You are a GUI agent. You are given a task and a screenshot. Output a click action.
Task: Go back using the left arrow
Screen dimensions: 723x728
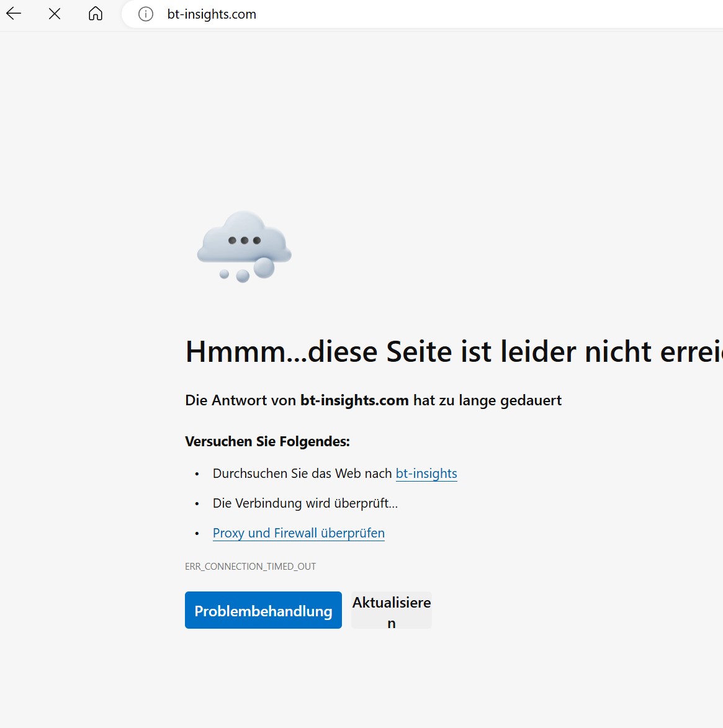click(14, 14)
